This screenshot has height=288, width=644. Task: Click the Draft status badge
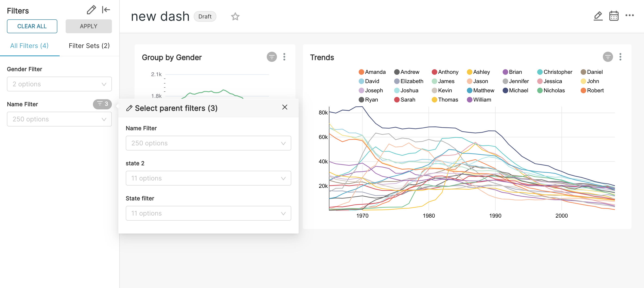coord(205,16)
